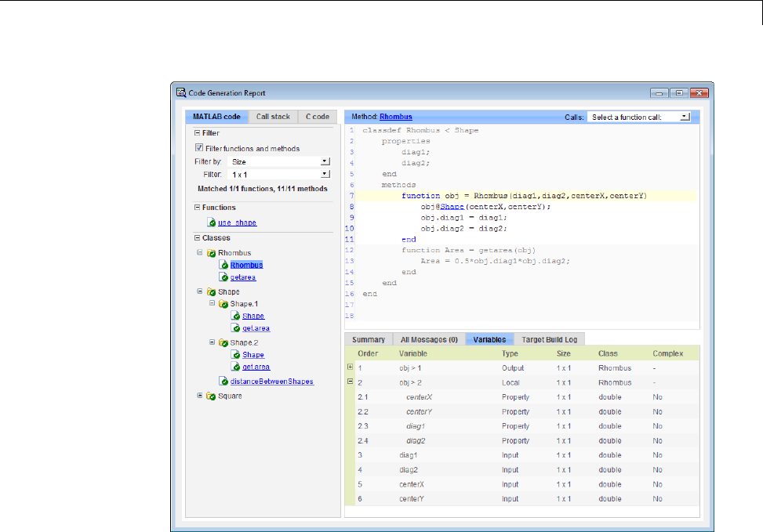Open the Select a function call dropdown
Viewport: 763px width, 532px height.
(684, 117)
